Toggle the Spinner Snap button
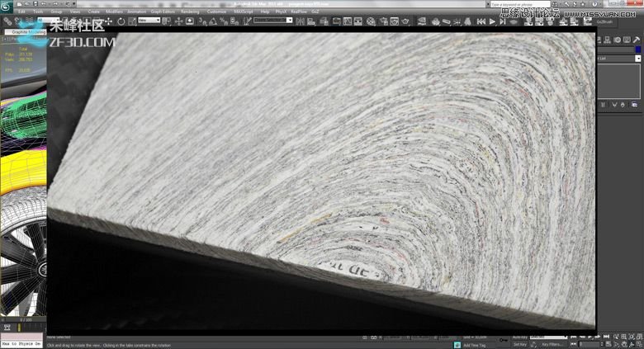644x349 pixels. pyautogui.click(x=234, y=21)
